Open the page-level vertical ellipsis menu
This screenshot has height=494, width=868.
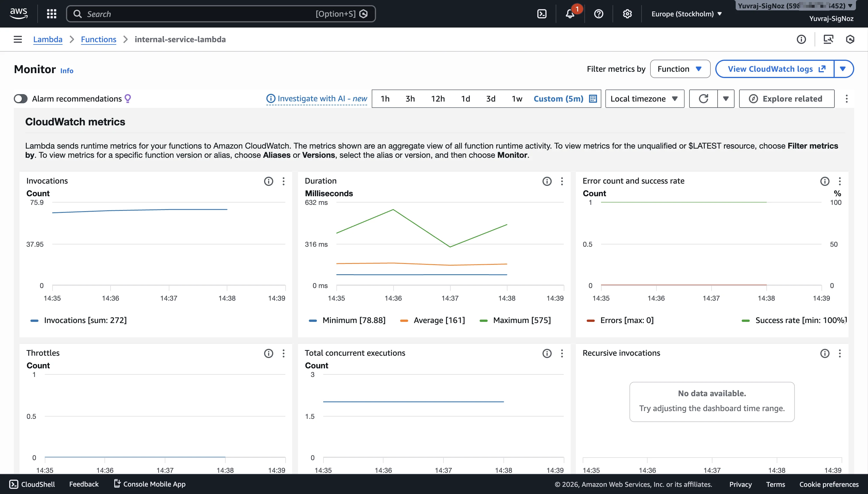pos(847,98)
